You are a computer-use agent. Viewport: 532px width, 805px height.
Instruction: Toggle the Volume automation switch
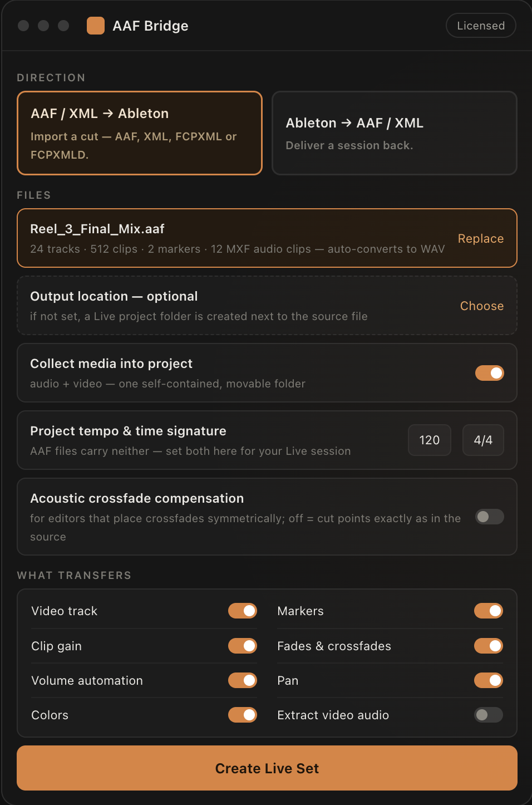pos(243,680)
